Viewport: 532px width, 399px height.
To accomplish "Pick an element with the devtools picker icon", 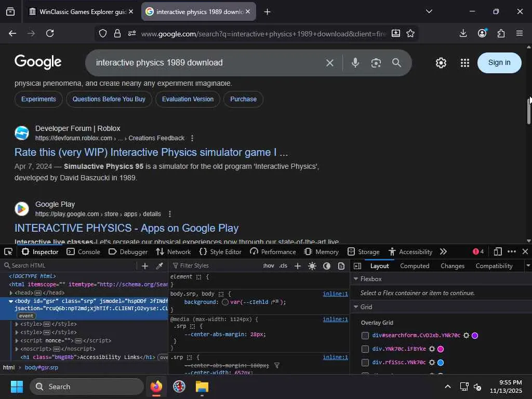I will pyautogui.click(x=8, y=252).
